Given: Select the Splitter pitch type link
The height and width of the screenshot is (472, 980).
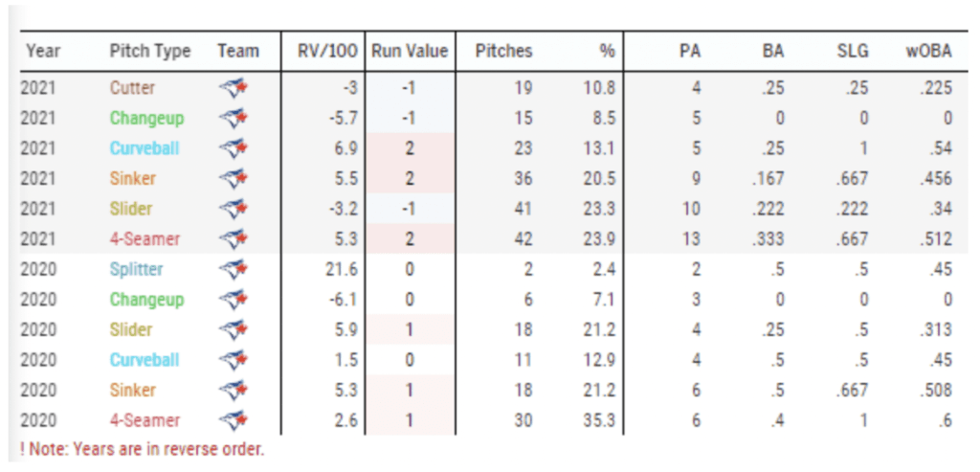Looking at the screenshot, I should coord(136,270).
